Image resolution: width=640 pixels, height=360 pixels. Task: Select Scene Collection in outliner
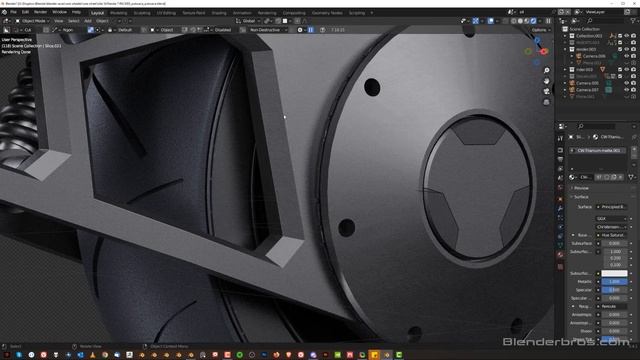tap(584, 29)
